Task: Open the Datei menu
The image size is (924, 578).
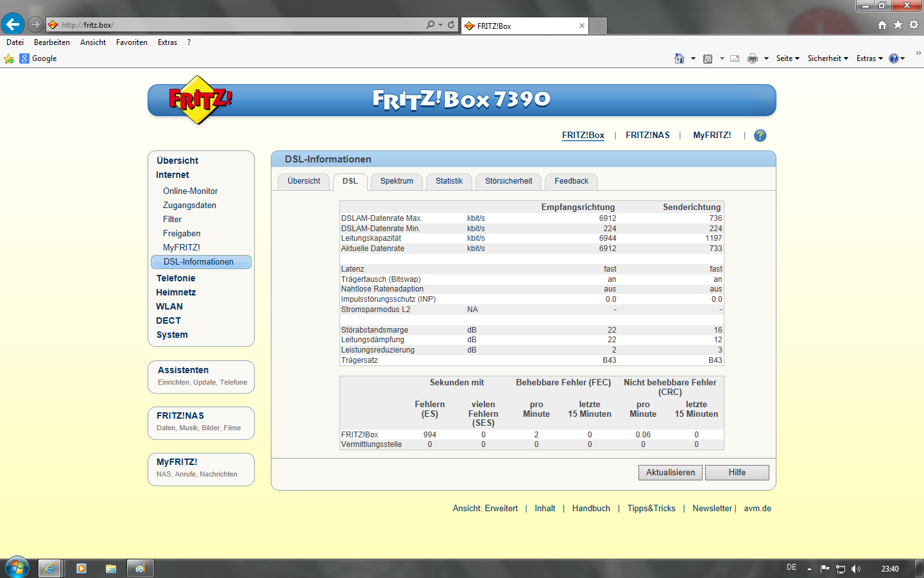Action: click(x=15, y=42)
